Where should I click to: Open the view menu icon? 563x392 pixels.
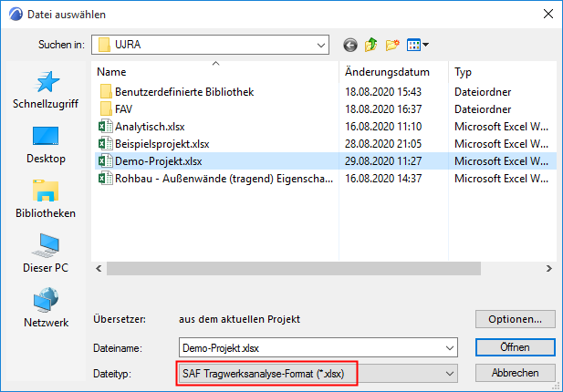417,44
